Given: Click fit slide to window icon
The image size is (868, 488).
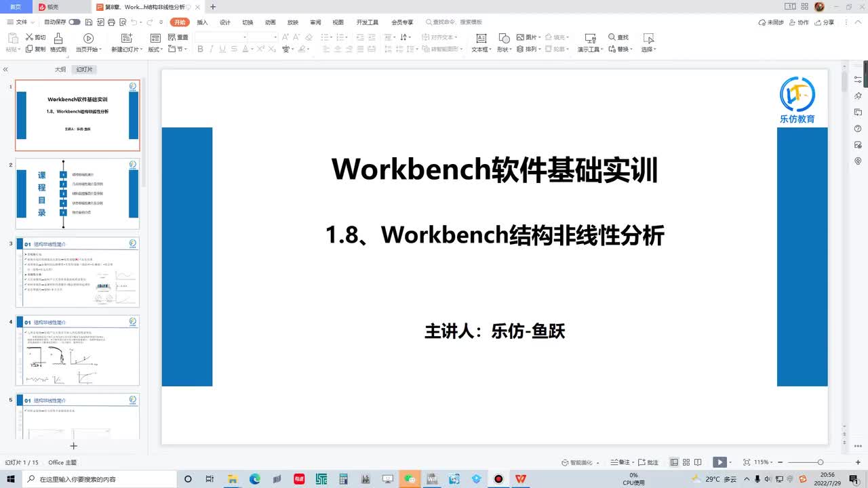Looking at the screenshot, I should [x=747, y=462].
